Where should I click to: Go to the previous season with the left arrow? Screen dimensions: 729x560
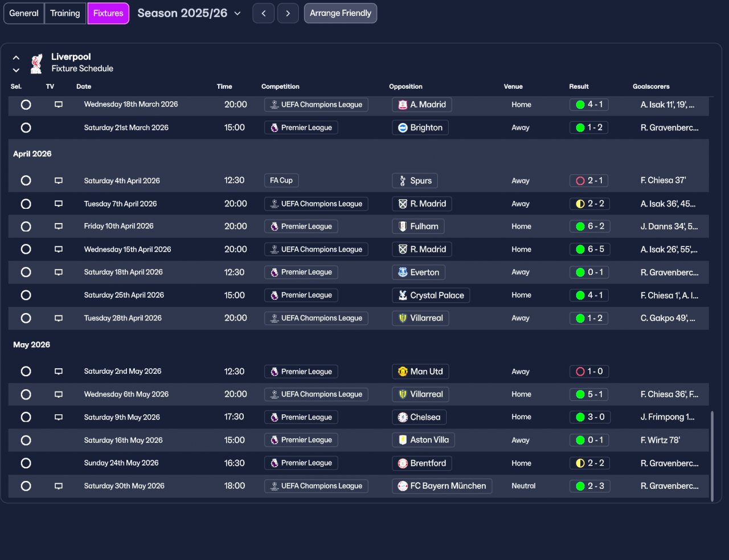(263, 13)
